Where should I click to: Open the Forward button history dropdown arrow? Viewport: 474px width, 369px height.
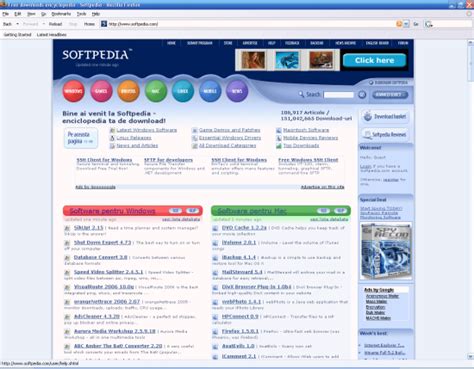point(43,24)
